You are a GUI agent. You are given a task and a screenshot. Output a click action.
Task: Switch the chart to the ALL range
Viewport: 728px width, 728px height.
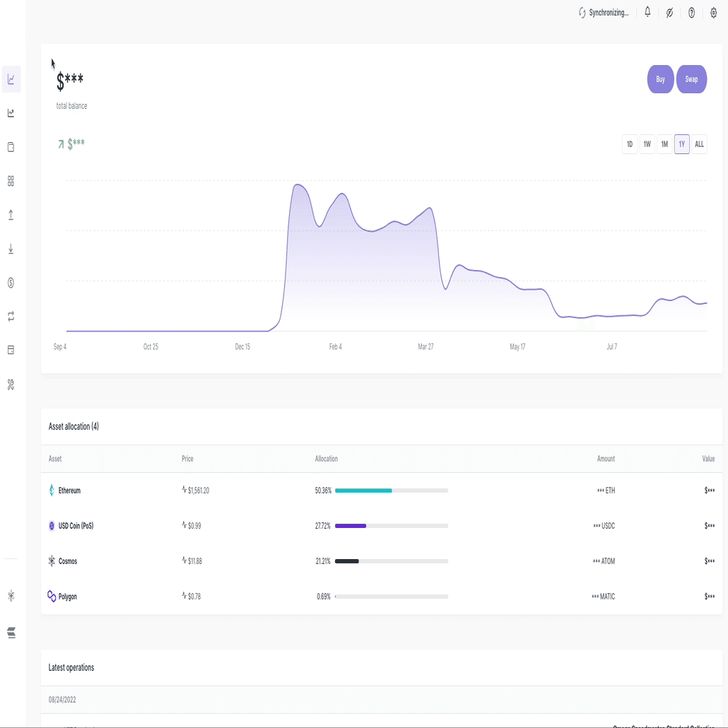tap(698, 143)
